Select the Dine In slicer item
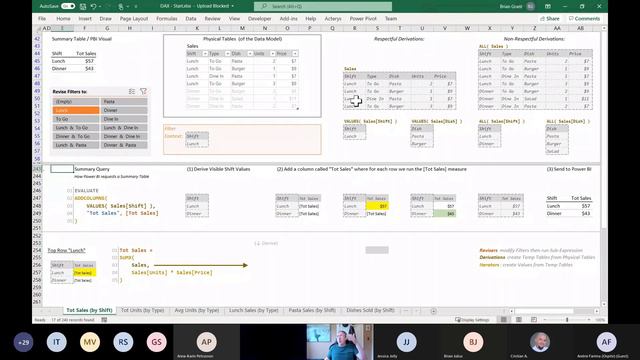The image size is (640, 360). pyautogui.click(x=124, y=119)
